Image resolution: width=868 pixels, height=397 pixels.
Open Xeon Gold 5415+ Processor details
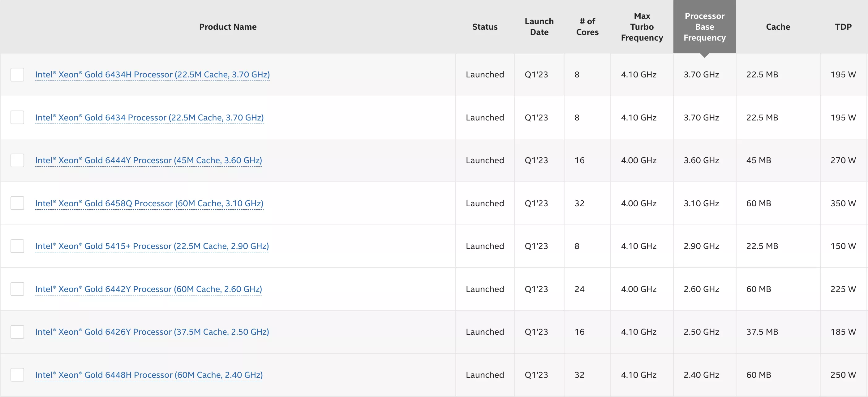click(x=152, y=246)
